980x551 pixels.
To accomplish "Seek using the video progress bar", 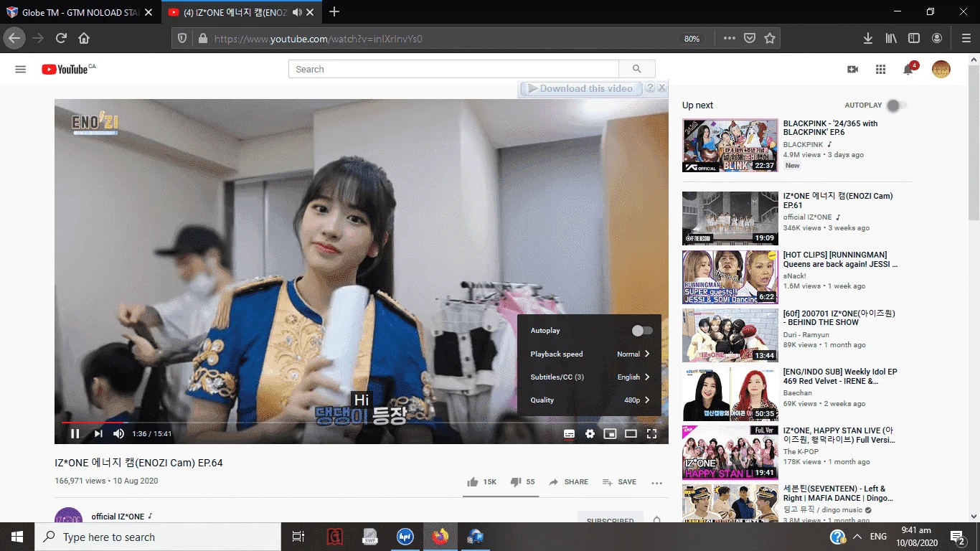I will (361, 422).
